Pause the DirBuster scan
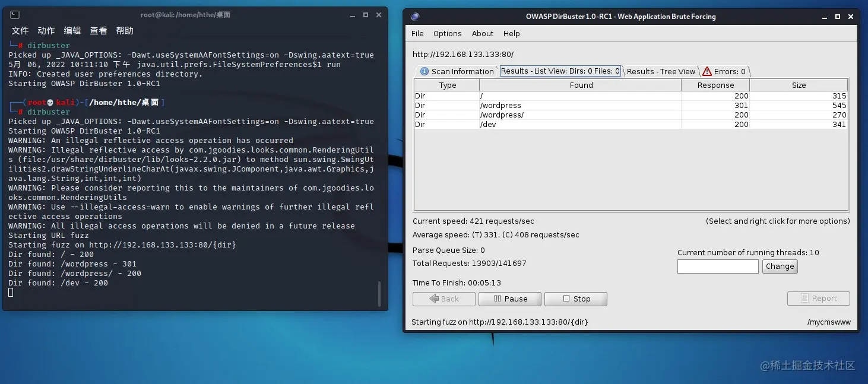This screenshot has height=384, width=868. tap(510, 299)
